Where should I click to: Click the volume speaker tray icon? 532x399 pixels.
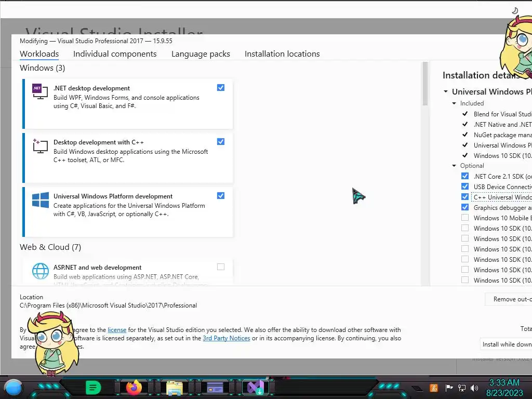click(474, 388)
